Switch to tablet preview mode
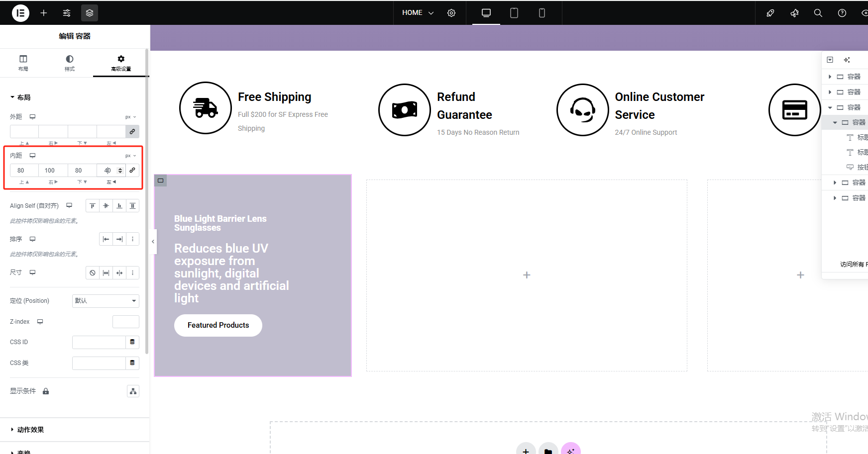Screen dimensions: 868x454 click(x=514, y=13)
